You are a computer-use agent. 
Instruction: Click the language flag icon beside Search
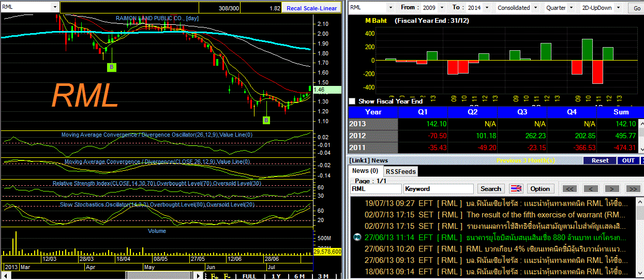tap(516, 189)
